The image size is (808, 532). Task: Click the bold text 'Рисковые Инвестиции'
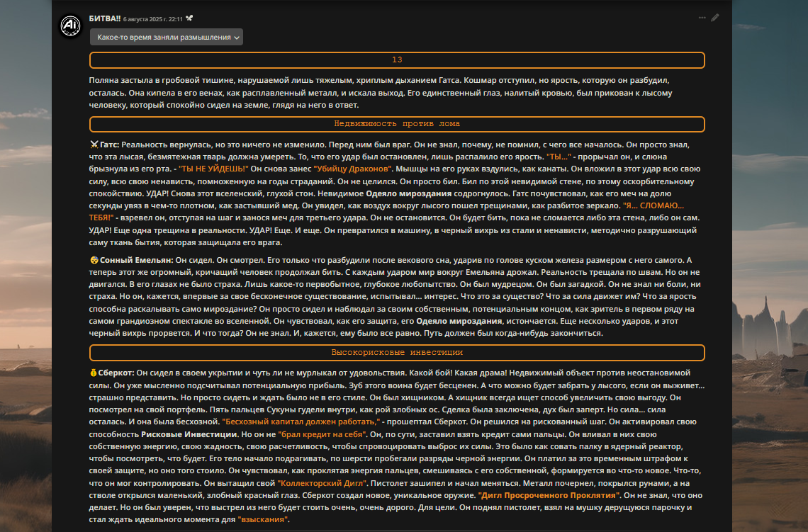coord(189,434)
